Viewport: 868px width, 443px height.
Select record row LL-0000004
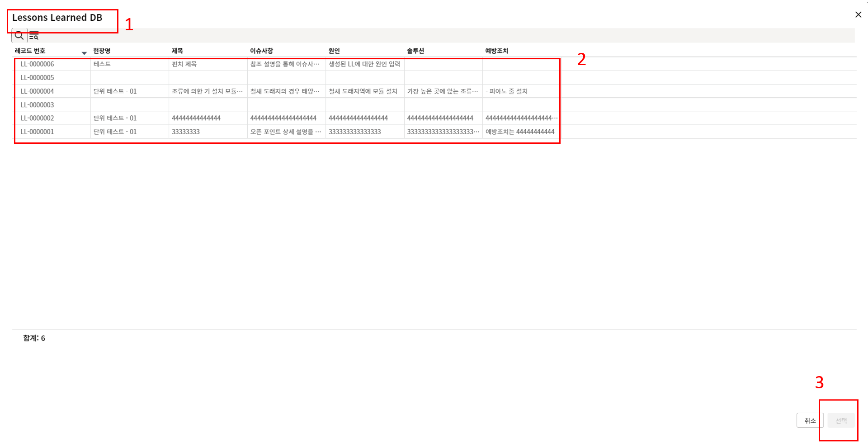click(37, 91)
